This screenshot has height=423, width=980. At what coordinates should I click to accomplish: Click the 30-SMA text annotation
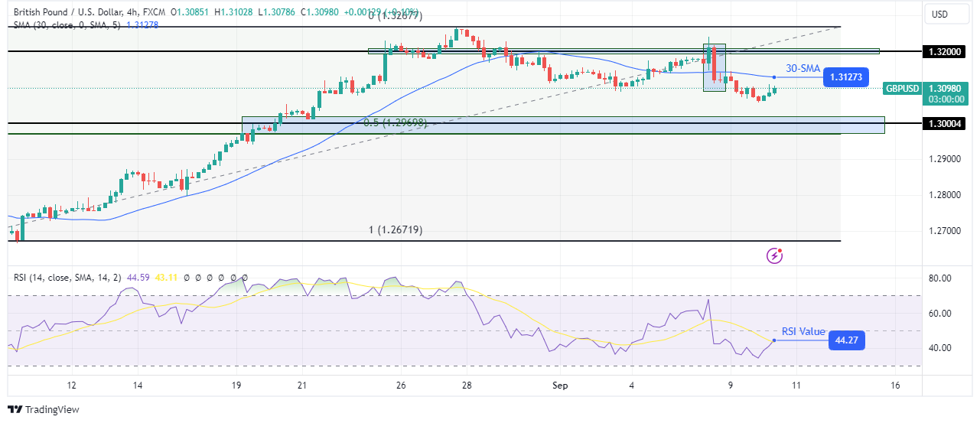coord(802,69)
